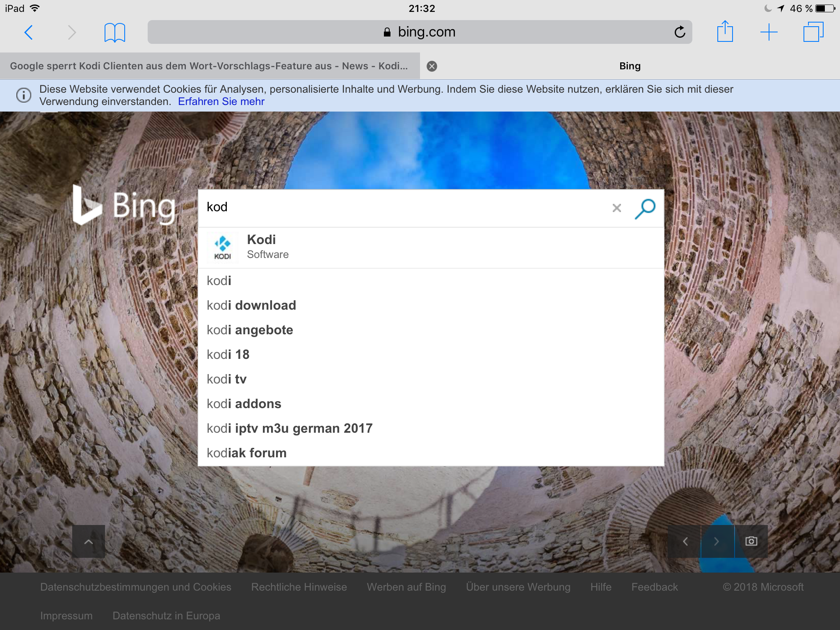Focus the Bing search field with kod
840x630 pixels.
point(404,208)
